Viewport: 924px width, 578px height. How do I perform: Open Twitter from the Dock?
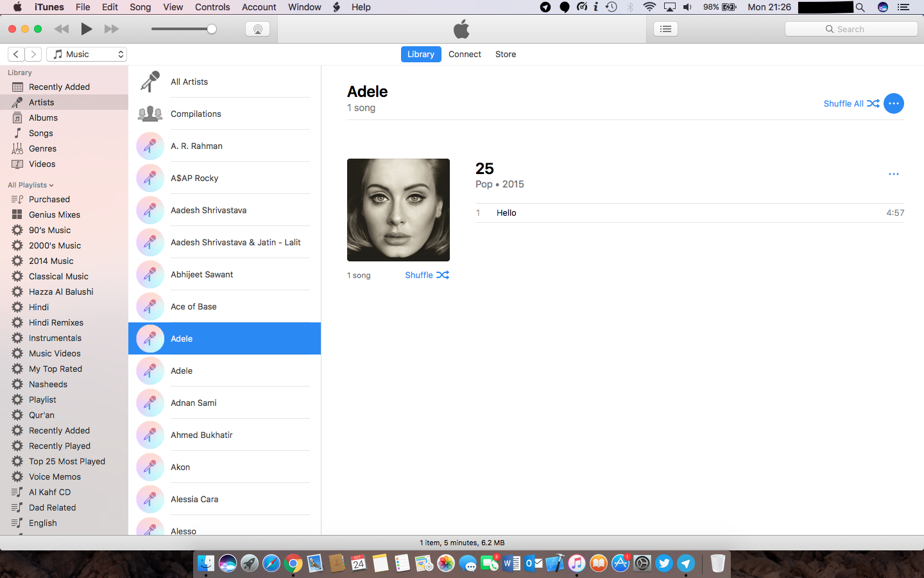664,563
